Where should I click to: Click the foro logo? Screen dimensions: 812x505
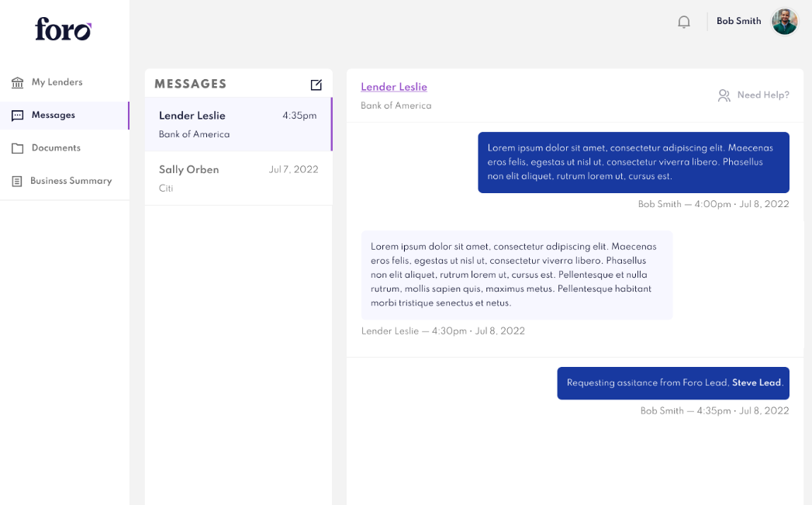tap(64, 29)
